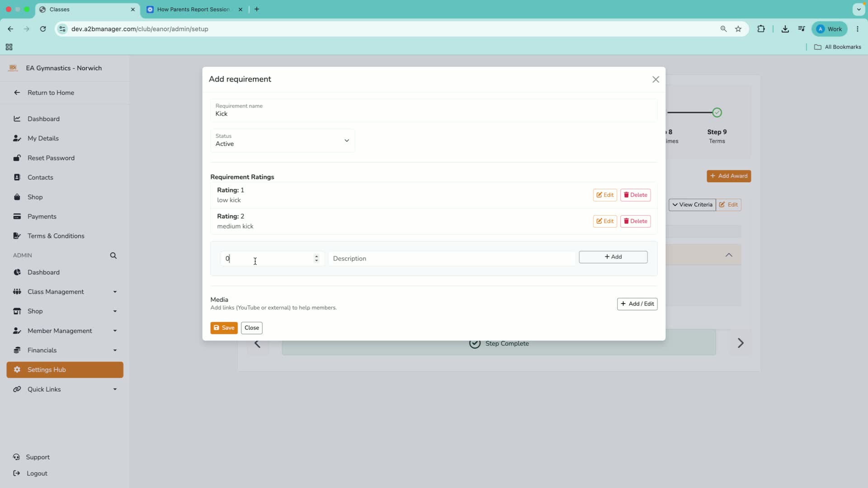
Task: Click the Support link
Action: [38, 457]
